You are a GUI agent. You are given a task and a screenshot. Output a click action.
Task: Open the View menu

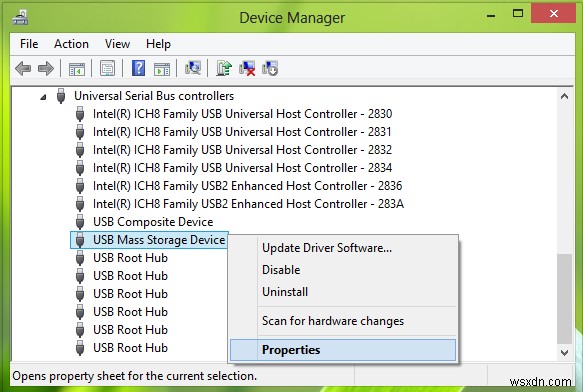pos(117,44)
